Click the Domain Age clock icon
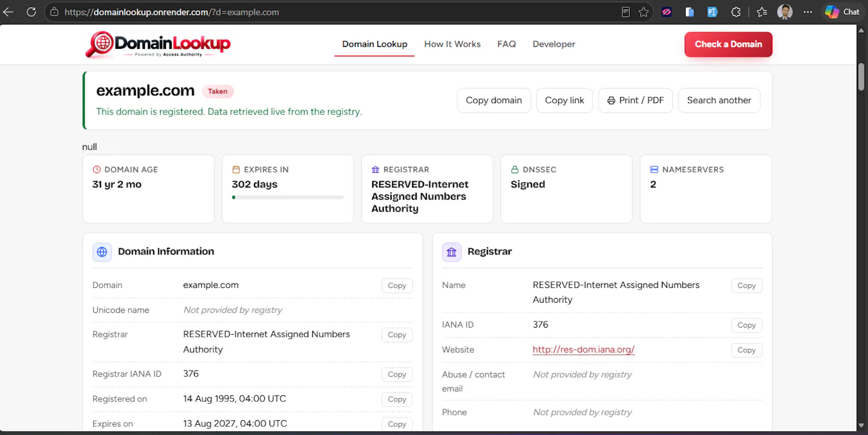Viewport: 868px width, 435px height. (97, 170)
